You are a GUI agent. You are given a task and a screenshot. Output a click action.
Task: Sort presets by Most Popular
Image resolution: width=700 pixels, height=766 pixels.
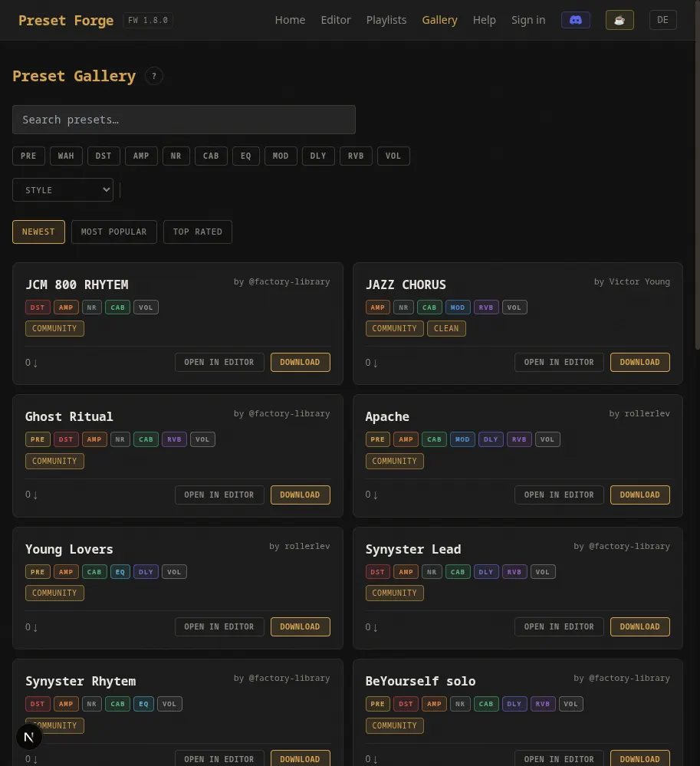[113, 232]
